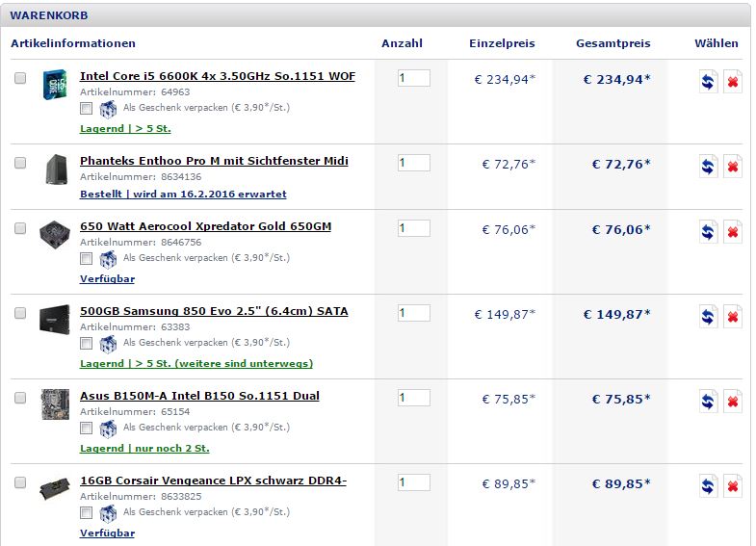Refresh quantity for Samsung 850 Evo

(x=708, y=317)
